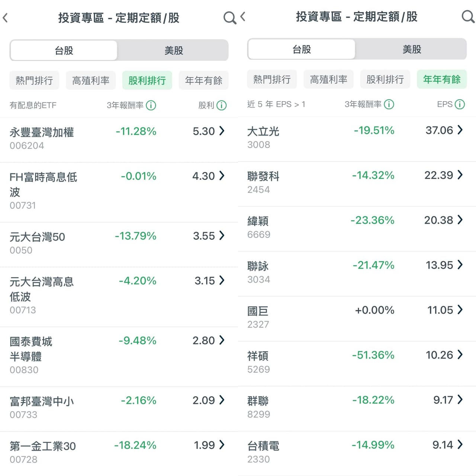This screenshot has height=476, width=476.
Task: Open the 台積電 2330 stock name
Action: (263, 446)
